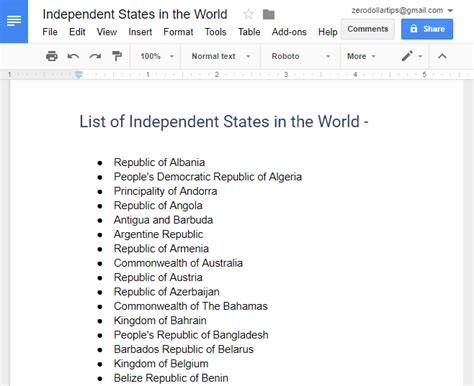Image resolution: width=474 pixels, height=386 pixels.
Task: Open the Insert menu
Action: pyautogui.click(x=140, y=32)
